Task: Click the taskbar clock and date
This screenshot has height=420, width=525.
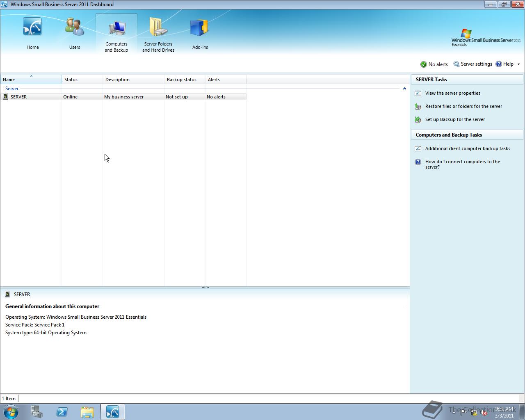Action: coord(504,412)
